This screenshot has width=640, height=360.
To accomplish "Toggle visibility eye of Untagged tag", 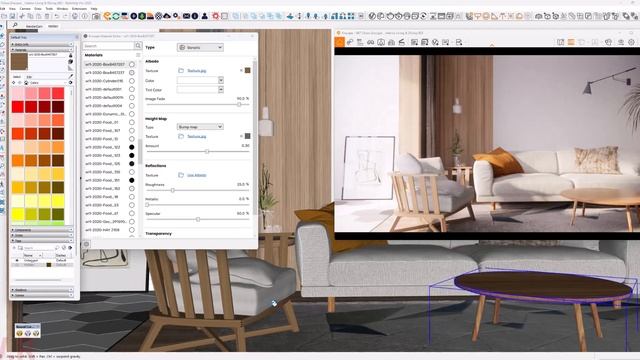I will [17, 260].
